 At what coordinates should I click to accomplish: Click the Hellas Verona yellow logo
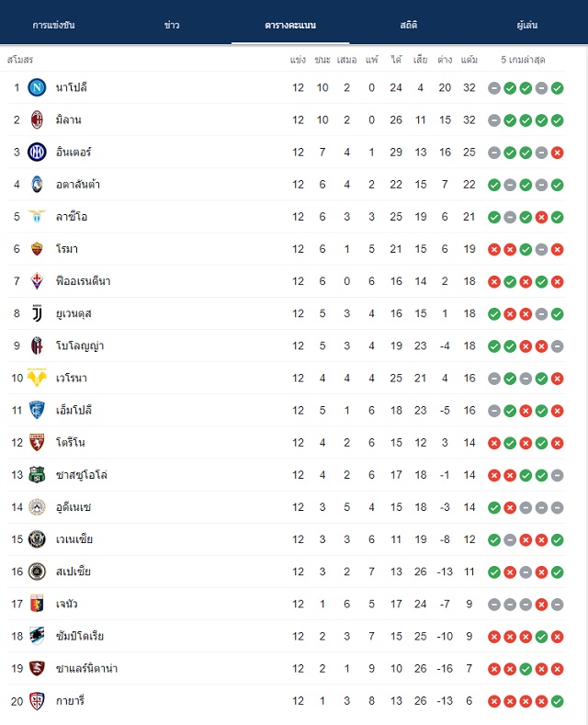pyautogui.click(x=37, y=378)
